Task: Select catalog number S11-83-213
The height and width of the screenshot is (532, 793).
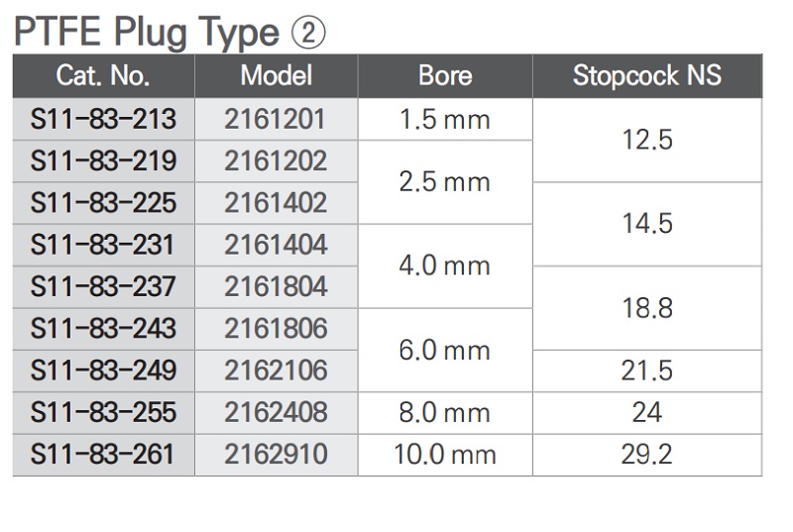Action: tap(103, 119)
